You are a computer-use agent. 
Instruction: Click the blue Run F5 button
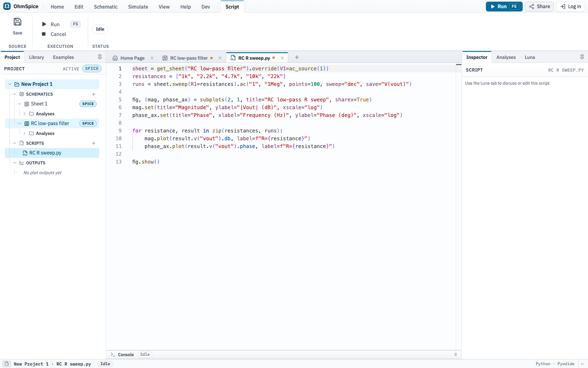(504, 7)
